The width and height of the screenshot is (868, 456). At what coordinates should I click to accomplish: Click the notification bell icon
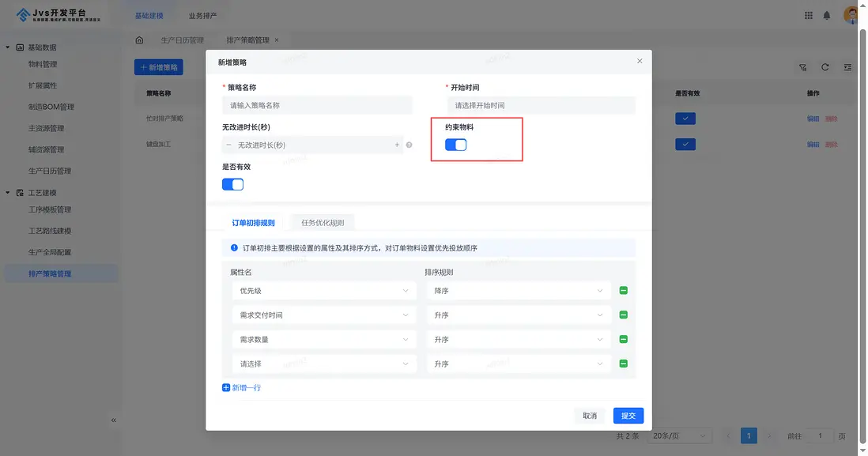click(828, 14)
